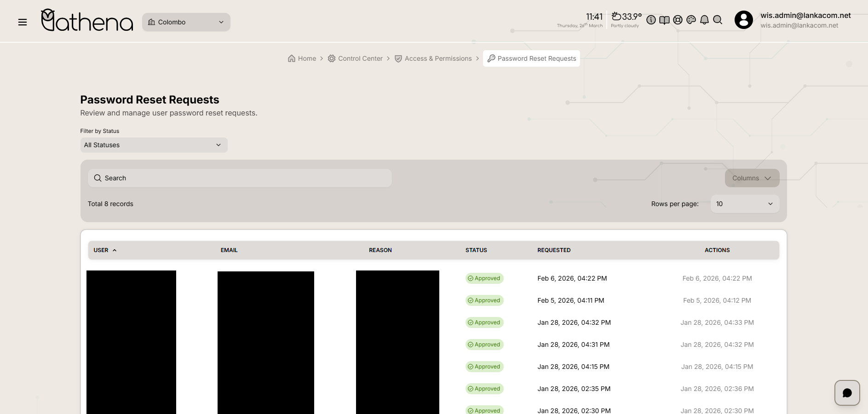868x414 pixels.
Task: Click the header search magnifier icon
Action: (718, 20)
